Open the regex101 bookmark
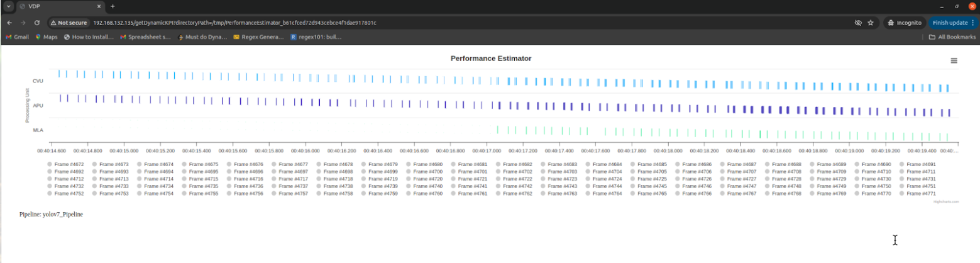This screenshot has width=980, height=263. (x=316, y=37)
